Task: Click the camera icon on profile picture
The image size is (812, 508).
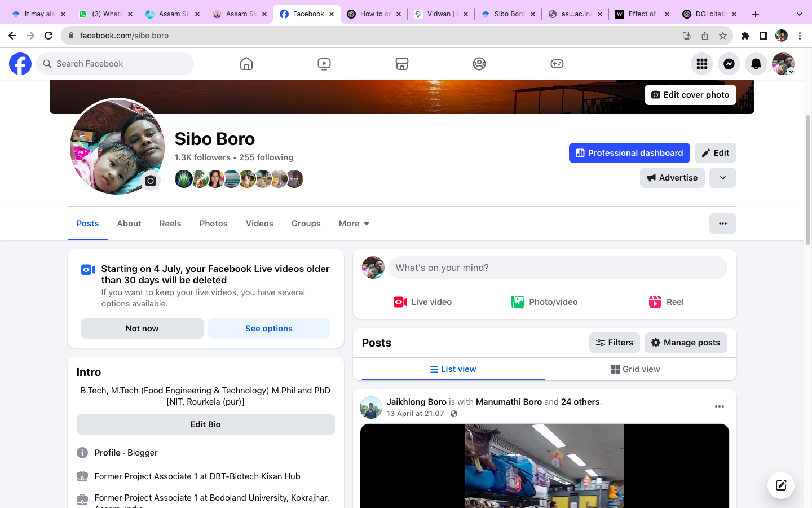Action: point(151,181)
